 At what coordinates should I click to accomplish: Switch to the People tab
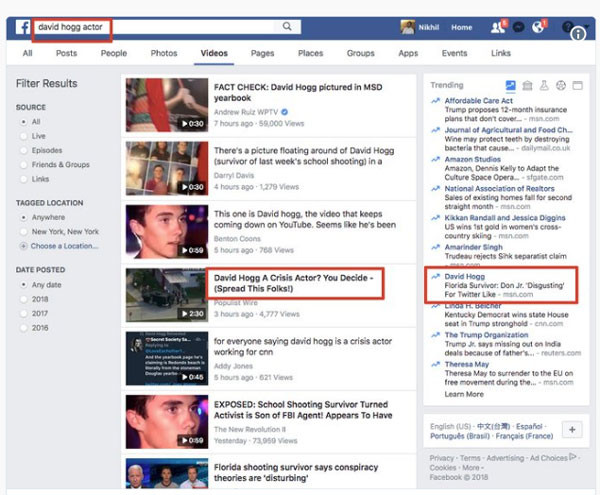tap(114, 53)
